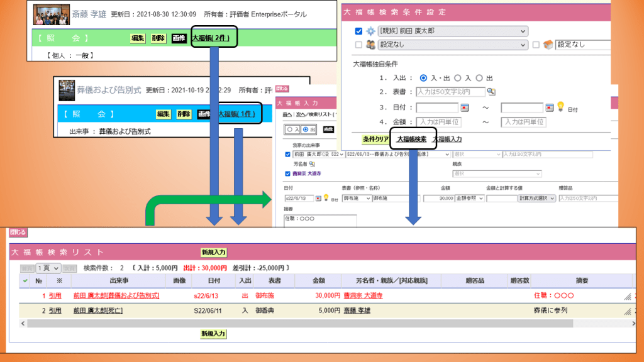
Task: Open the 計算方式選択 dropdown
Action: [536, 198]
